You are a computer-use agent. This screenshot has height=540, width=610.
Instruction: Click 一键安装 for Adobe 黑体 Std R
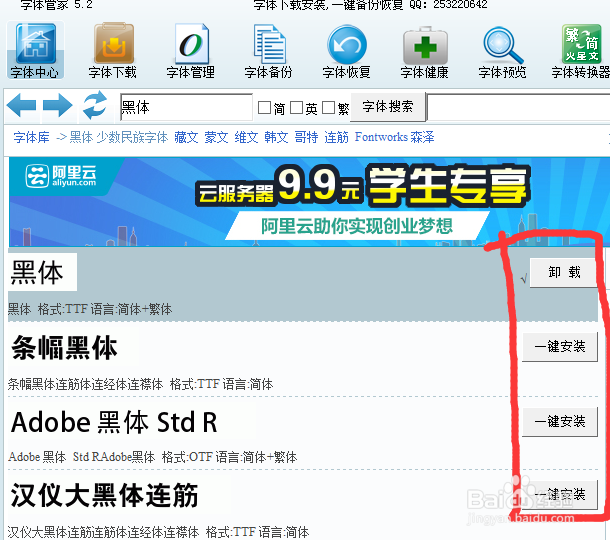point(560,422)
